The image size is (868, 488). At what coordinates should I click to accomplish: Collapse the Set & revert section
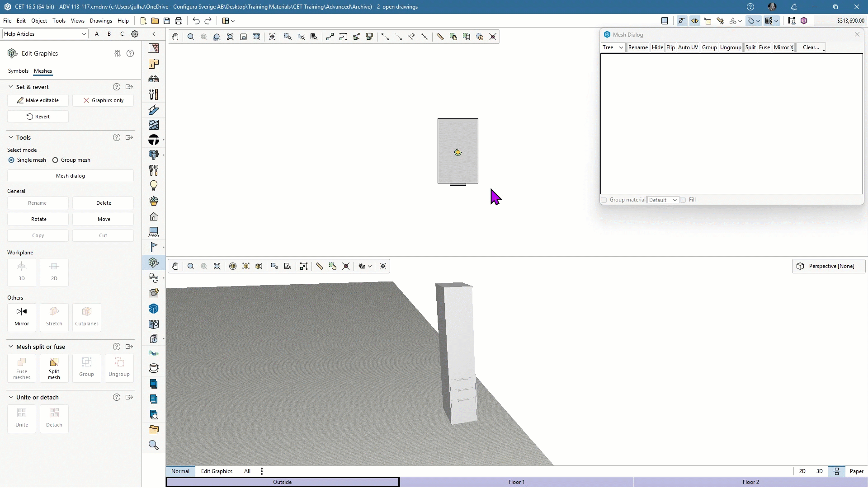[11, 87]
